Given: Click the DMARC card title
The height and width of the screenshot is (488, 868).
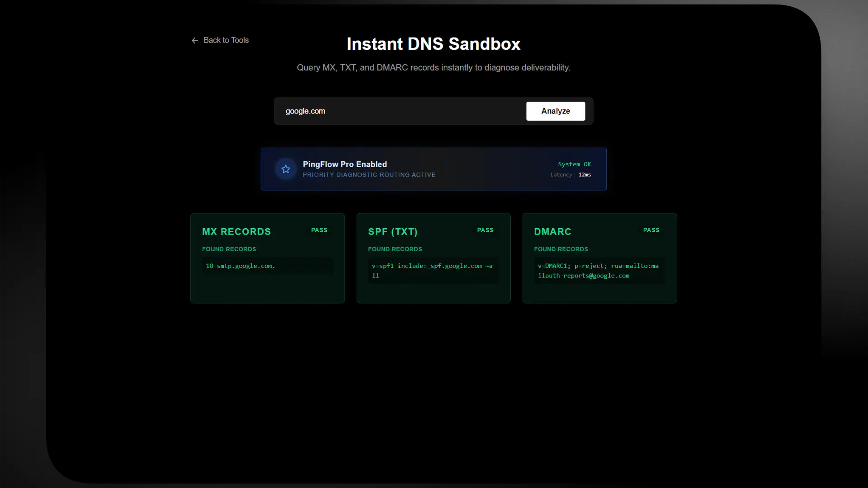Looking at the screenshot, I should pyautogui.click(x=552, y=232).
